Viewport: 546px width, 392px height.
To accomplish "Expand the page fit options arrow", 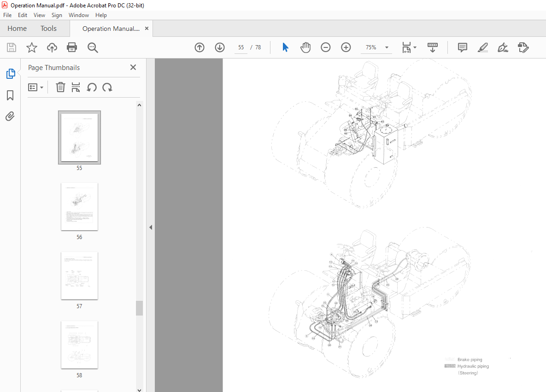I will tap(415, 47).
